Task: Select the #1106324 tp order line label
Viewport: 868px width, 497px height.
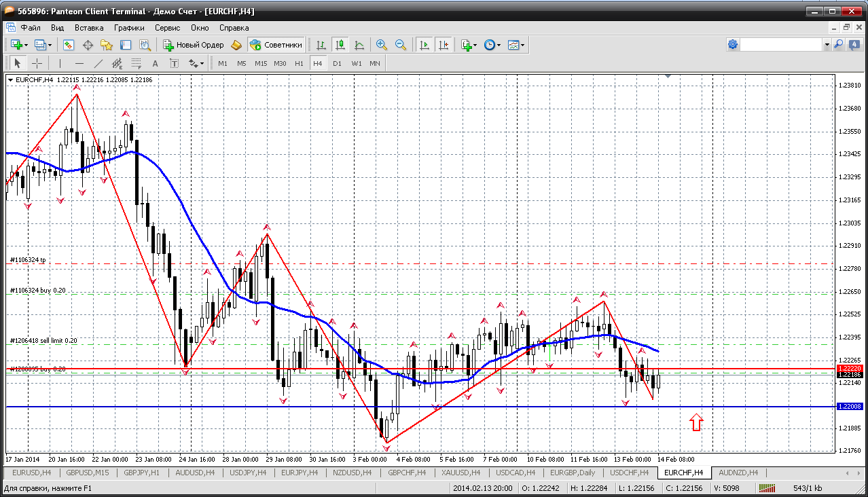Action: click(x=28, y=260)
